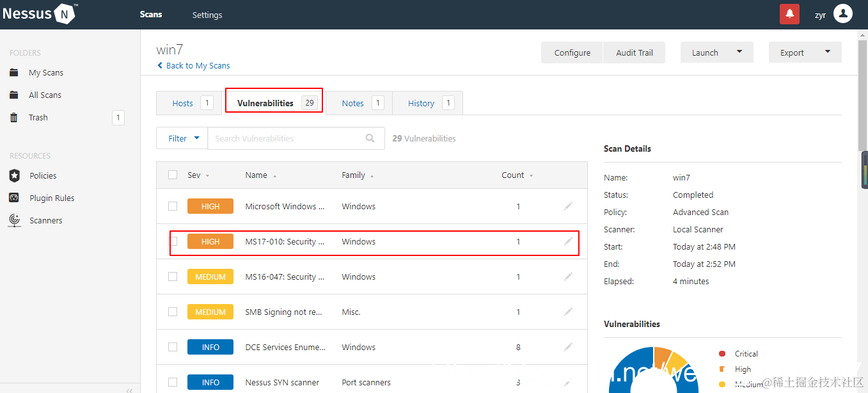Open the Filter dropdown
Image resolution: width=868 pixels, height=393 pixels.
(182, 138)
